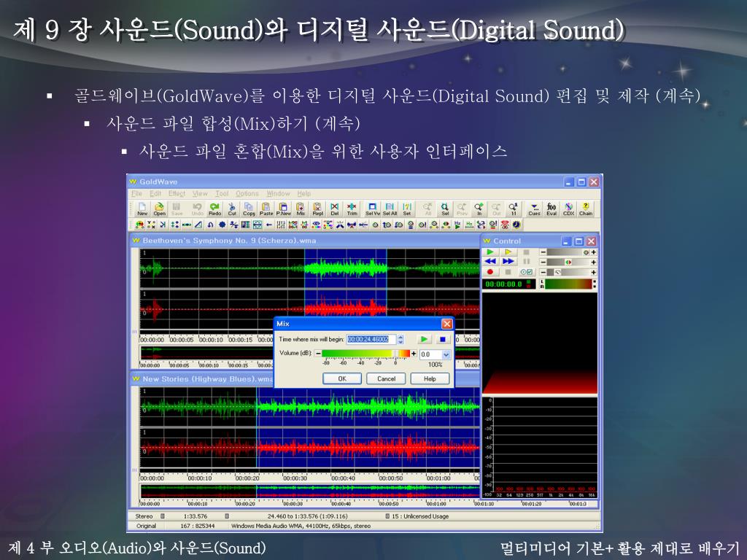The image size is (747, 560).
Task: Open the Tool menu
Action: pos(222,193)
